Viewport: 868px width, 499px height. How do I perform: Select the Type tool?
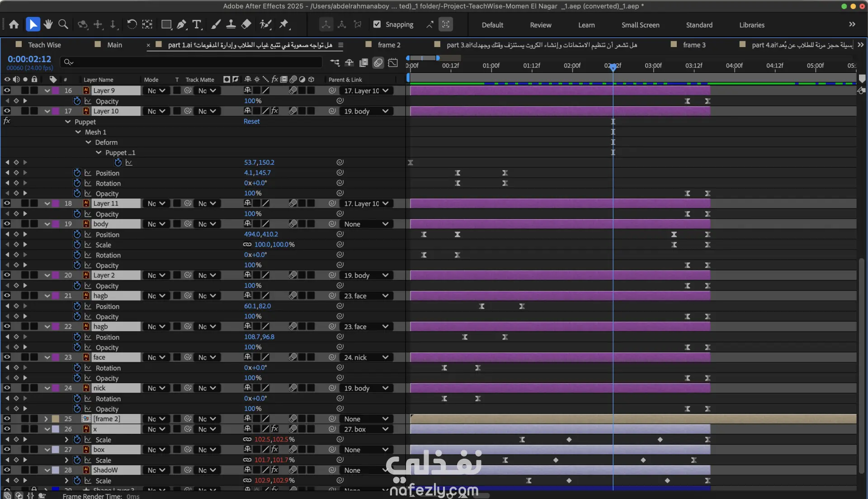pos(197,24)
